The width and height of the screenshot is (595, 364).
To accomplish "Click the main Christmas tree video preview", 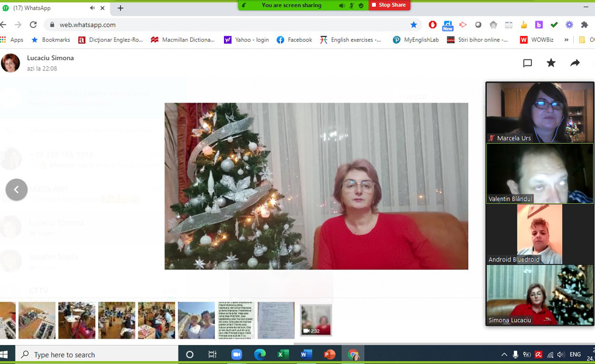I will 316,186.
